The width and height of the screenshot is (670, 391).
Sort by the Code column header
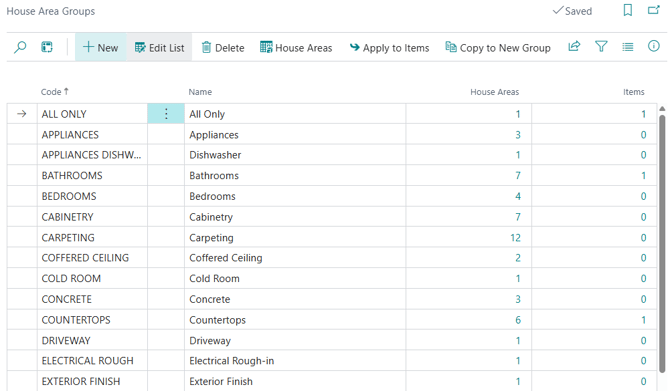[55, 92]
